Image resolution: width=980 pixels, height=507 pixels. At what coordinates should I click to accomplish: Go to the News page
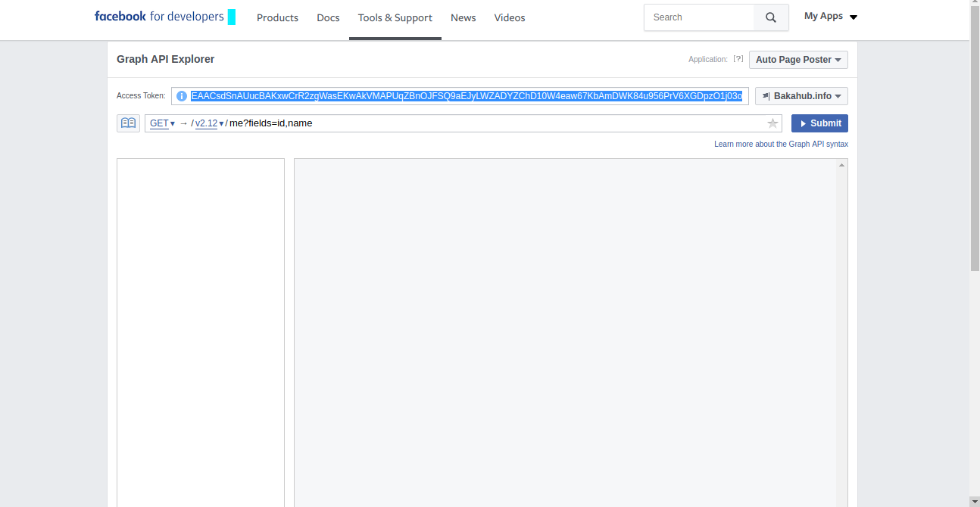(x=463, y=17)
